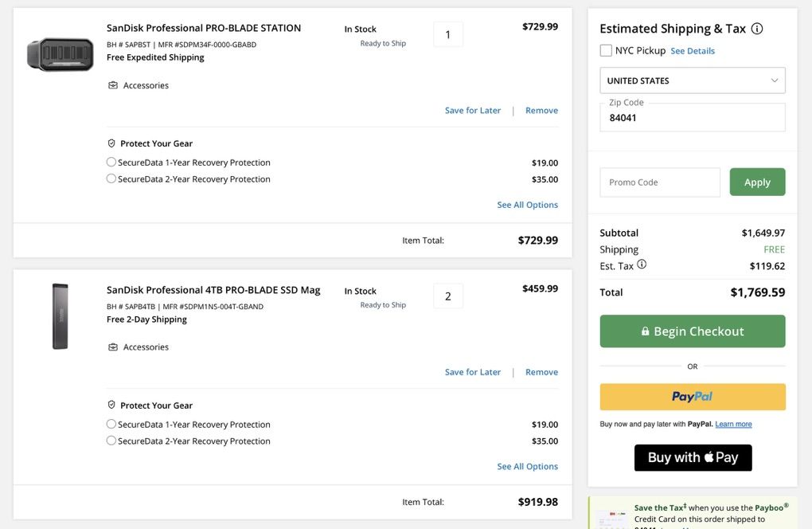Pay with the PayPal button
The width and height of the screenshot is (812, 529).
[x=693, y=397]
